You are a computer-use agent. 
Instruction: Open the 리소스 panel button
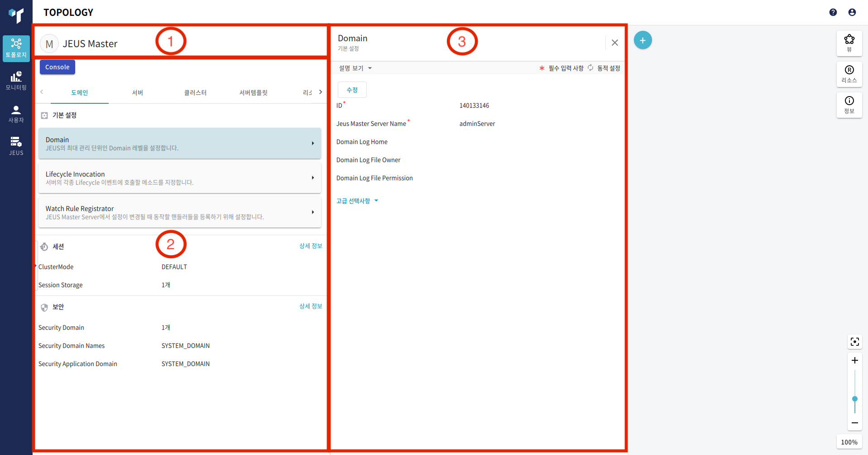(849, 74)
